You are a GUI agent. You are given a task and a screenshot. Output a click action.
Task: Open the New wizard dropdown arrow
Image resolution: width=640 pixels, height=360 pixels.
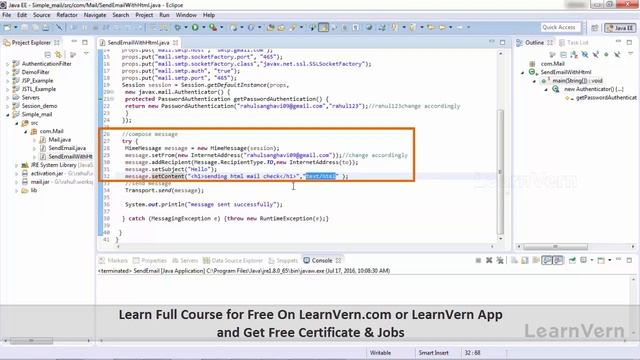pos(16,27)
